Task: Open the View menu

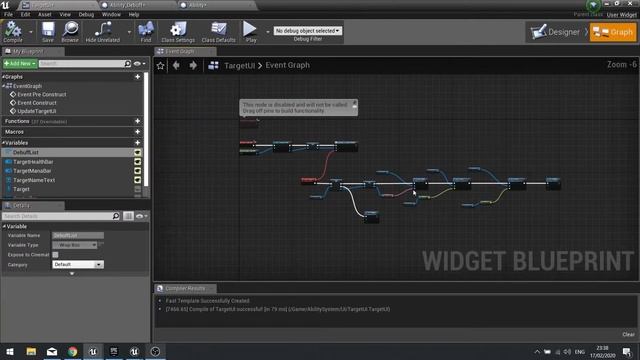Action: coord(65,14)
